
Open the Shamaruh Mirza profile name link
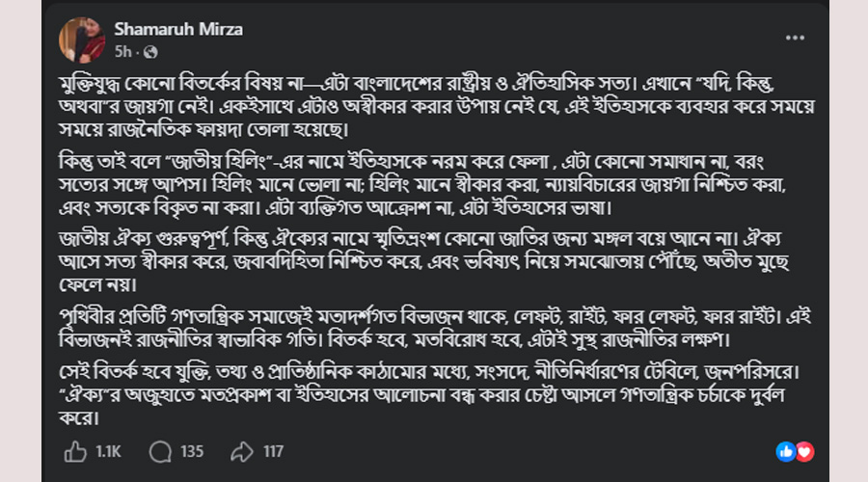(178, 30)
